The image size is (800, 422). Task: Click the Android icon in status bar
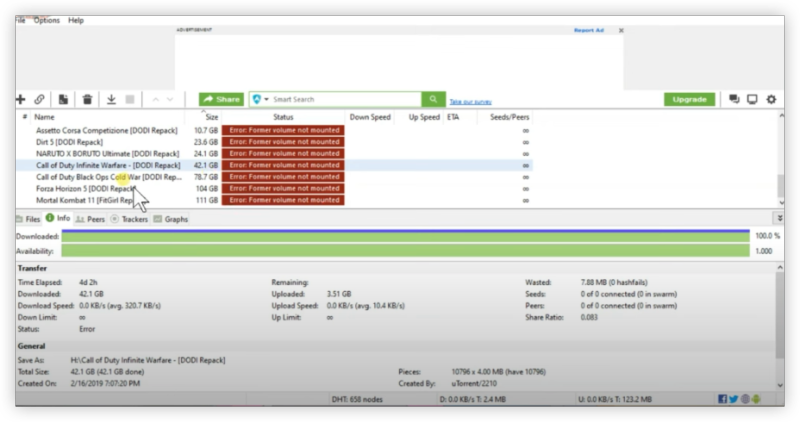click(x=756, y=399)
